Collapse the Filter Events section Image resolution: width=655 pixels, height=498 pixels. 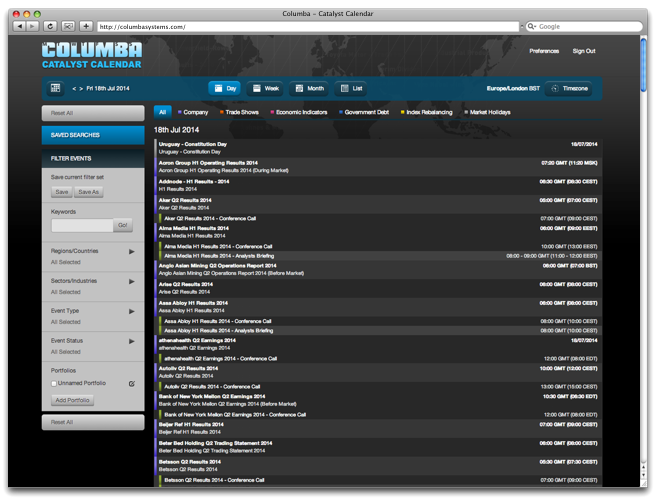tap(93, 158)
